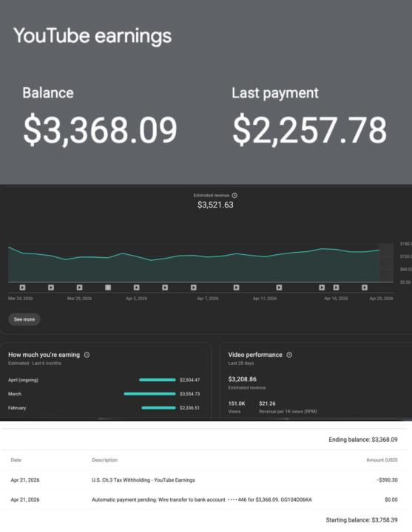Image resolution: width=412 pixels, height=532 pixels.
Task: Click the Apr 11, 2026 axis label
Action: coord(265,299)
